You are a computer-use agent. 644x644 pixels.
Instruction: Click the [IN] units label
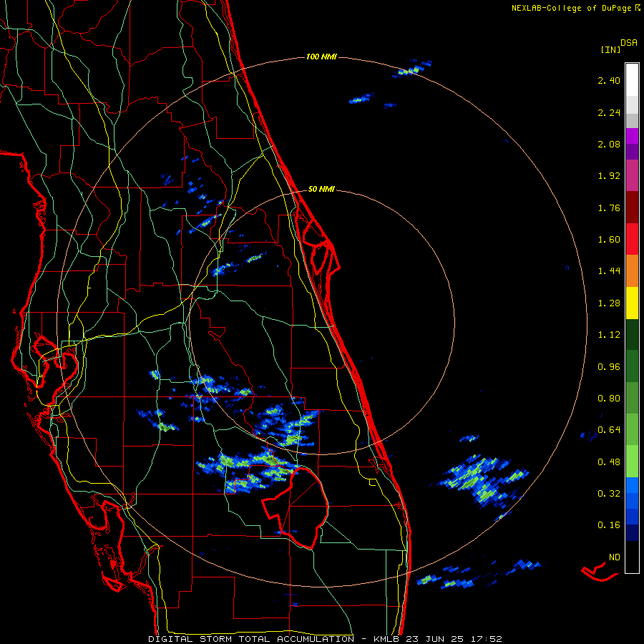pyautogui.click(x=610, y=49)
